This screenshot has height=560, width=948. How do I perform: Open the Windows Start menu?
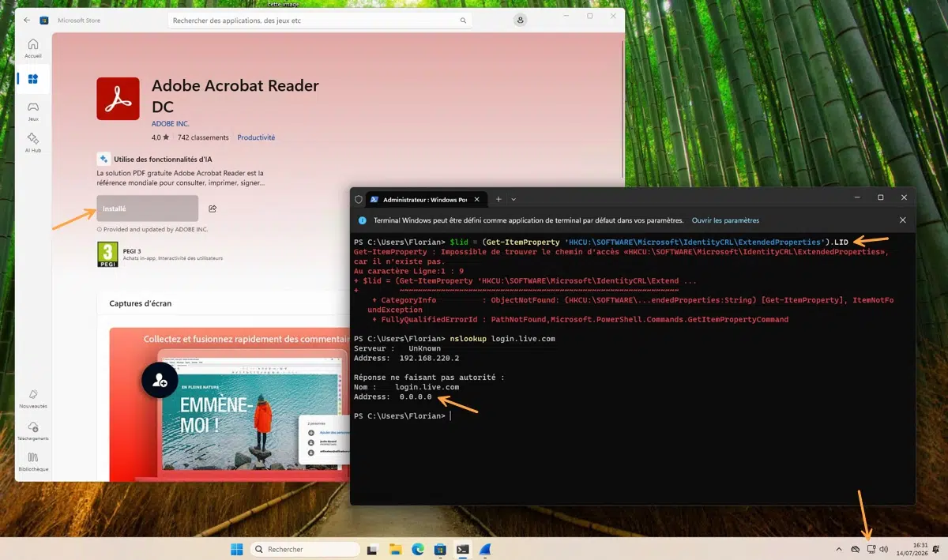pos(236,549)
